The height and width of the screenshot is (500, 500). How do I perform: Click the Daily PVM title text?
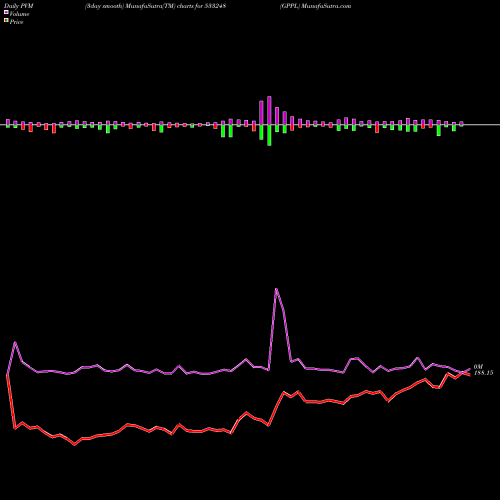pyautogui.click(x=19, y=6)
